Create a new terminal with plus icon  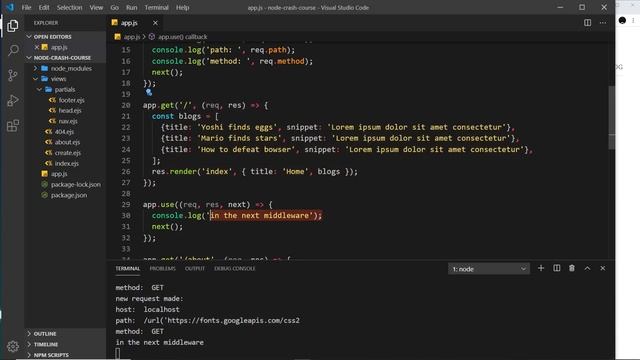click(541, 268)
